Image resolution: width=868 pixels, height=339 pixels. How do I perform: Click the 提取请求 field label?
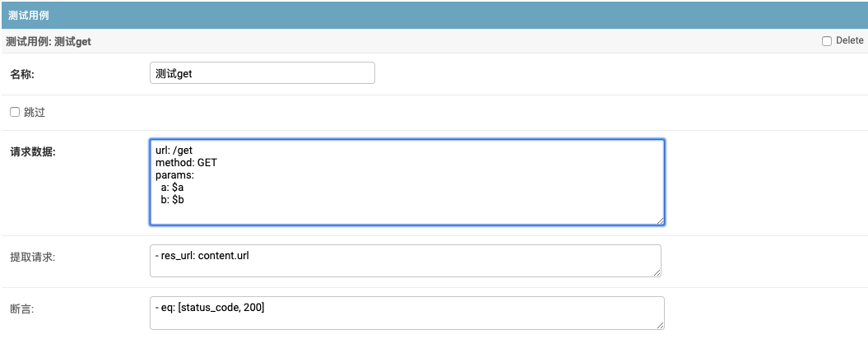(x=32, y=256)
